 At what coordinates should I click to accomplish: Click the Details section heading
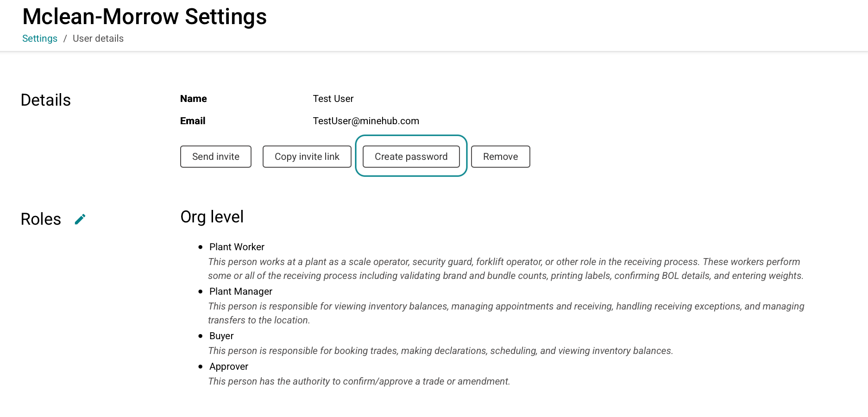(46, 100)
